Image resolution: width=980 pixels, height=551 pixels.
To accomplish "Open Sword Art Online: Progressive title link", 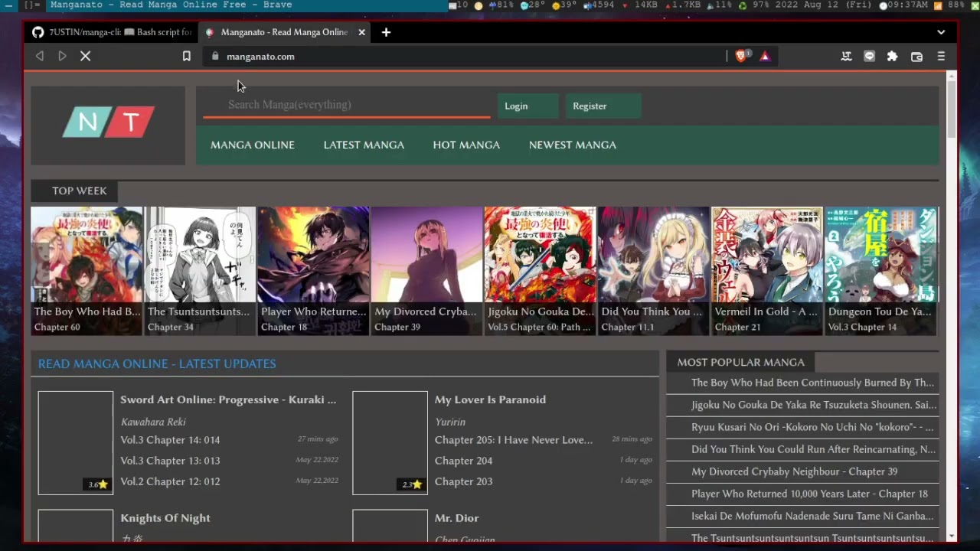I will [228, 399].
